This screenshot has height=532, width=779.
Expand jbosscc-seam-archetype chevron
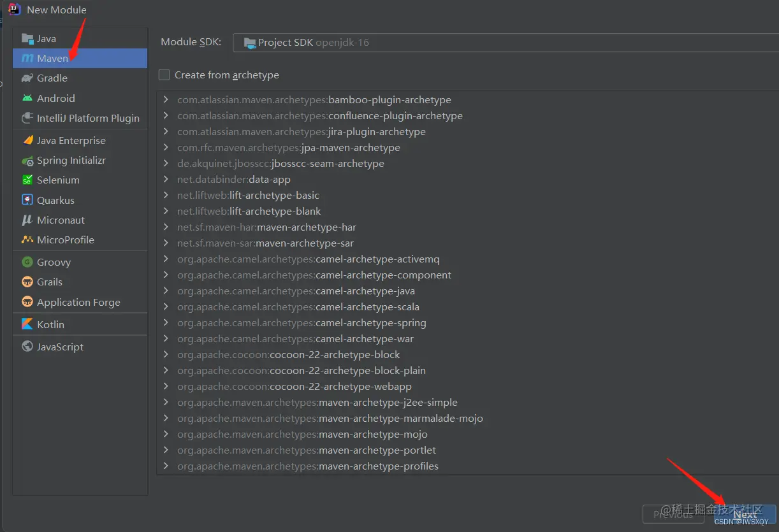[166, 163]
